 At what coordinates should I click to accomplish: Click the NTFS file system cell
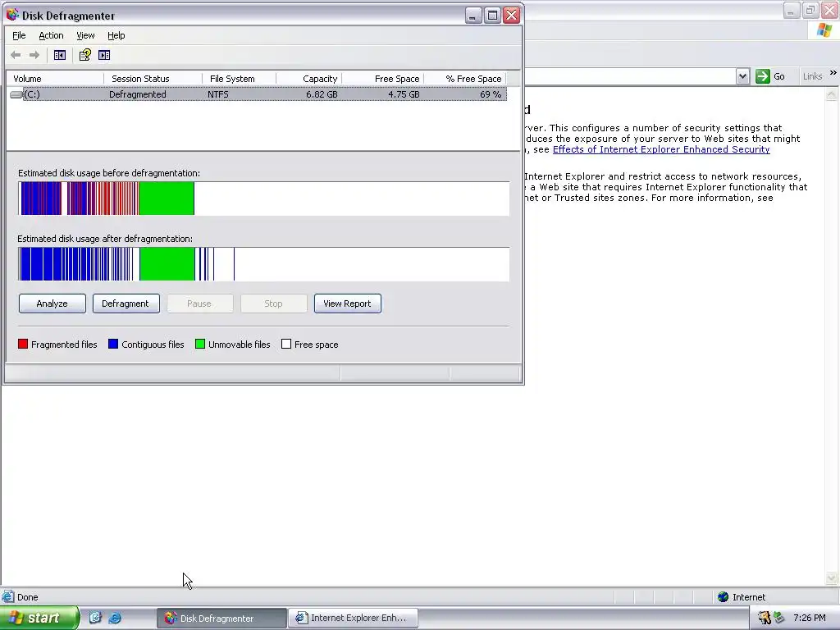pyautogui.click(x=218, y=94)
